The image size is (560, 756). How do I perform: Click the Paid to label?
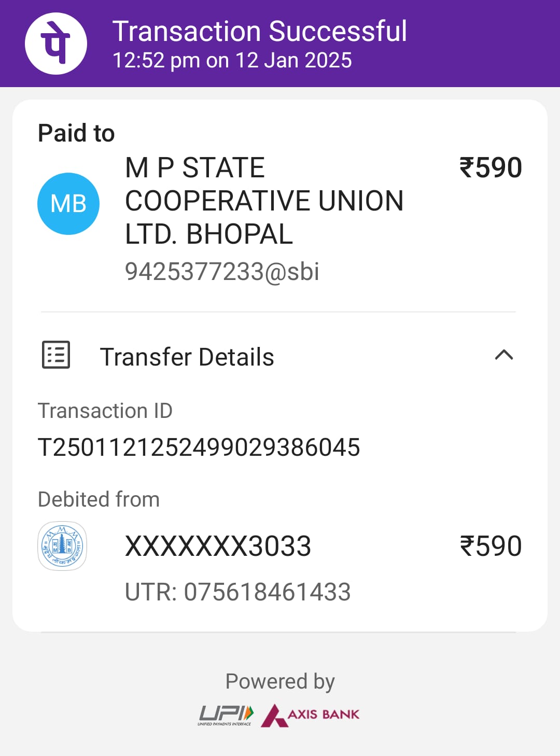[x=76, y=133]
